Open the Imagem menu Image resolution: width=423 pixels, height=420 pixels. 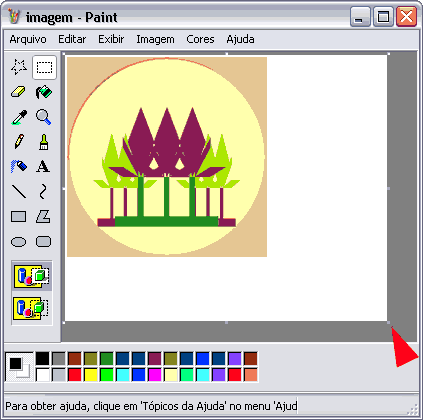[x=155, y=39]
